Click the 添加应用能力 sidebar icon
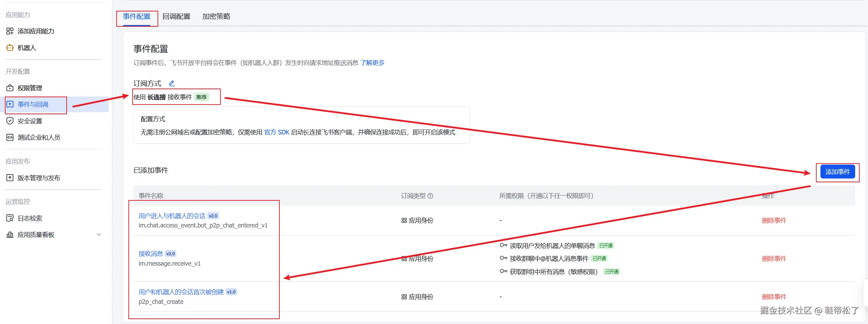This screenshot has height=324, width=868. pyautogui.click(x=35, y=31)
